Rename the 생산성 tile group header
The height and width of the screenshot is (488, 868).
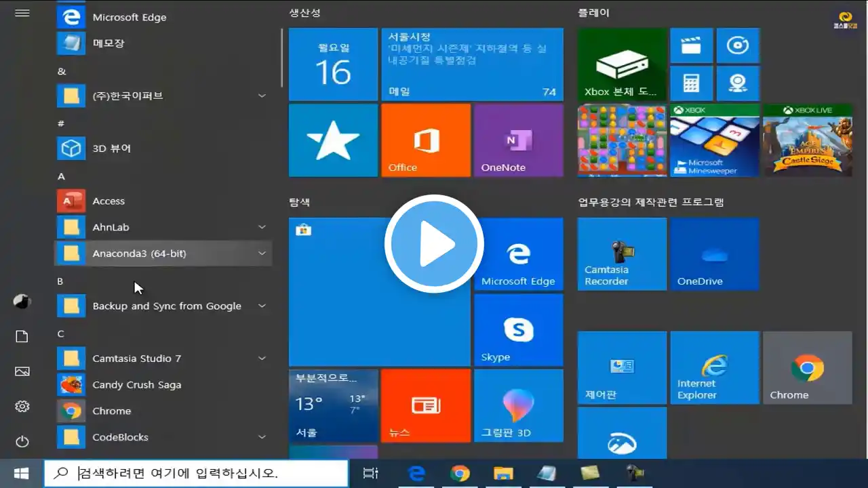click(x=304, y=12)
